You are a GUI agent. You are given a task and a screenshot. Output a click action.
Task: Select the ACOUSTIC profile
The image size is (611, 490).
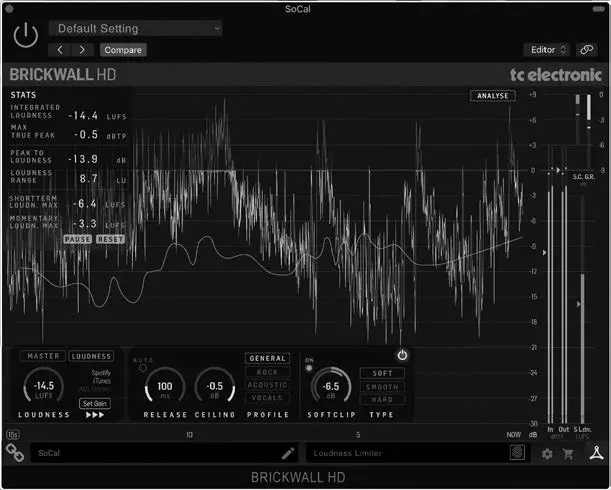click(x=267, y=385)
